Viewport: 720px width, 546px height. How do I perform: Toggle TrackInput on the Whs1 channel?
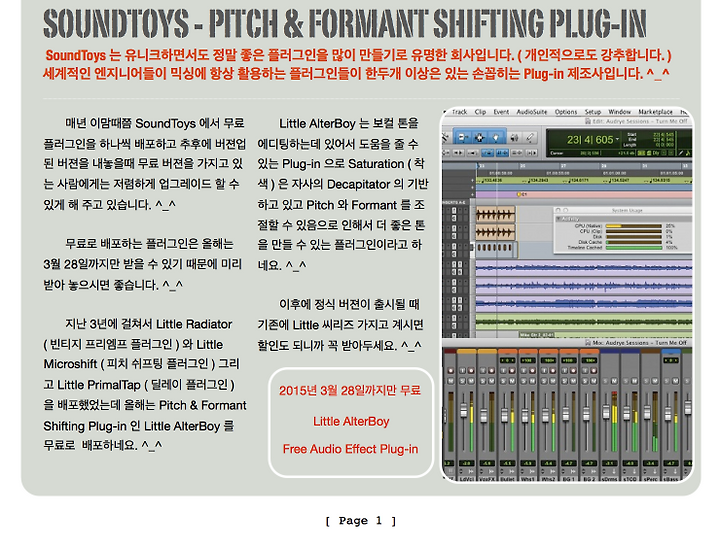[x=523, y=371]
